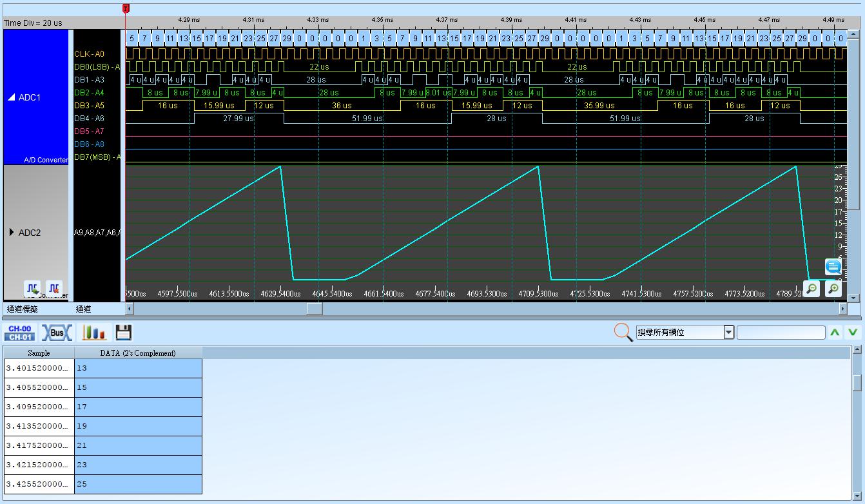The height and width of the screenshot is (504, 865).
Task: Click the 4597.5500us analog time label
Action: pyautogui.click(x=177, y=294)
